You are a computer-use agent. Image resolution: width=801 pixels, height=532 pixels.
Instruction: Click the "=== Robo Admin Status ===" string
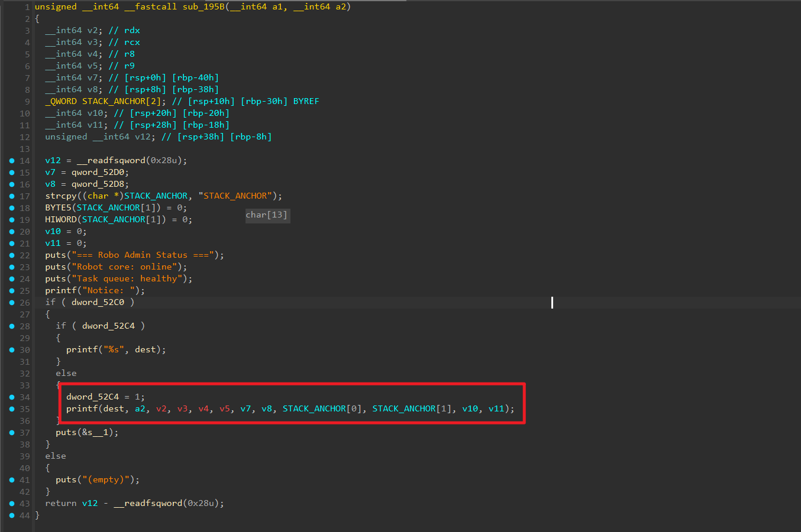point(143,255)
